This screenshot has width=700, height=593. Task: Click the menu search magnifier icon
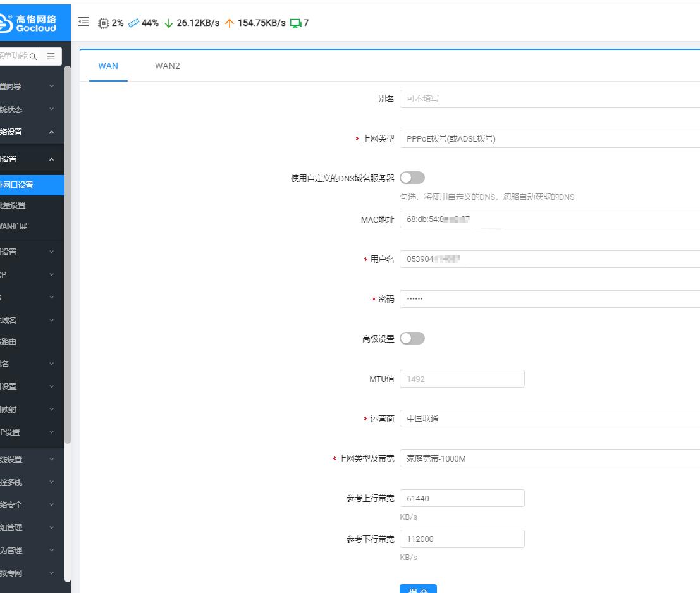click(x=33, y=56)
